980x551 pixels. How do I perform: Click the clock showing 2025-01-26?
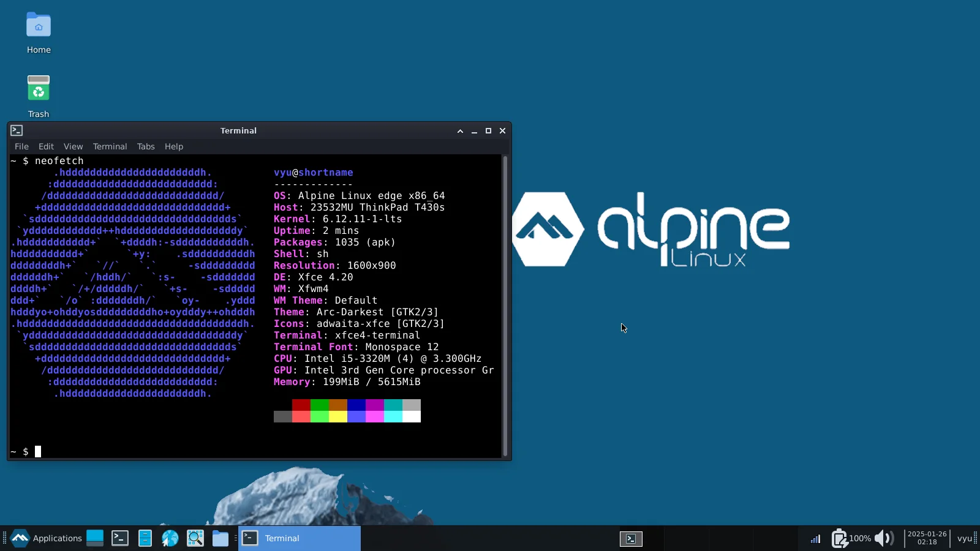click(927, 539)
